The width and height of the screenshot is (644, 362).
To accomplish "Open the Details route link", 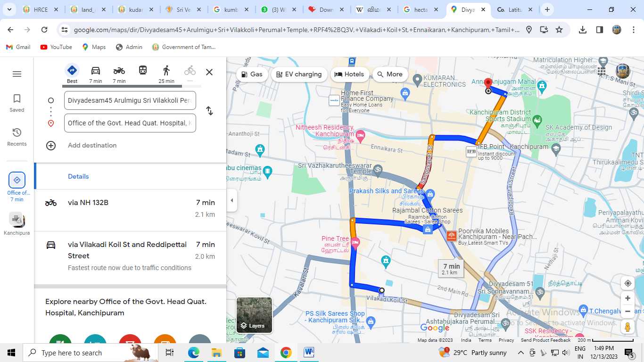I will 78,176.
